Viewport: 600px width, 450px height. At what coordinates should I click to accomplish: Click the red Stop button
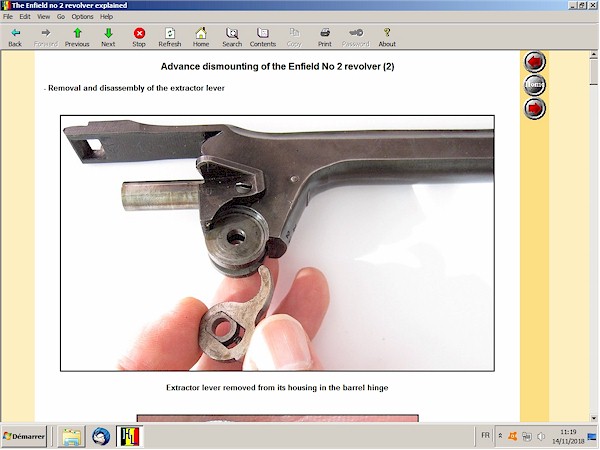click(139, 38)
